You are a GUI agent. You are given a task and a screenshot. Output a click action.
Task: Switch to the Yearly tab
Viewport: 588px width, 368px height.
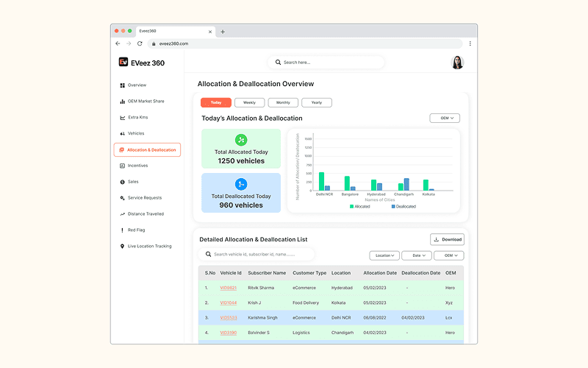click(x=317, y=102)
